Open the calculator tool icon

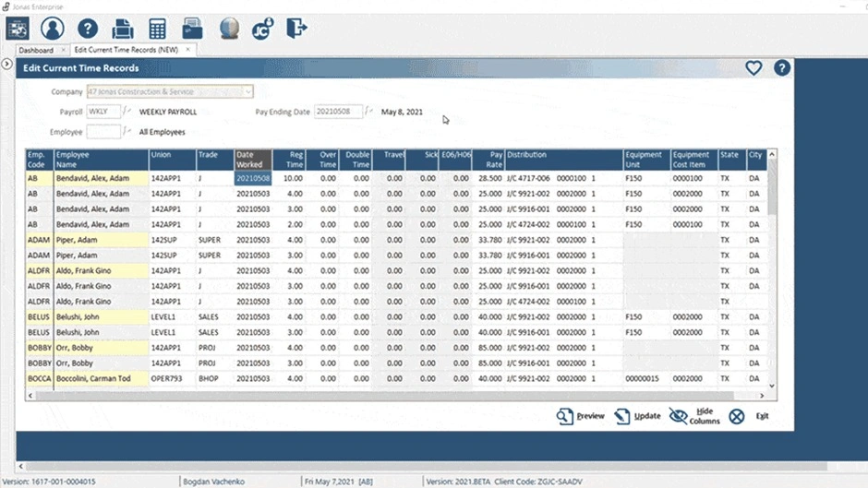[157, 29]
